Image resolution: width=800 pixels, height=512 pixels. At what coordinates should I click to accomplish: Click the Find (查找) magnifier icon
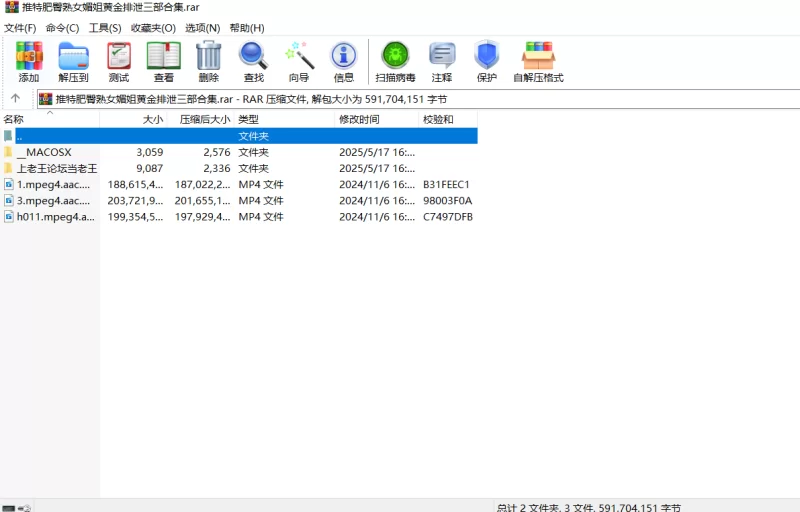[254, 55]
